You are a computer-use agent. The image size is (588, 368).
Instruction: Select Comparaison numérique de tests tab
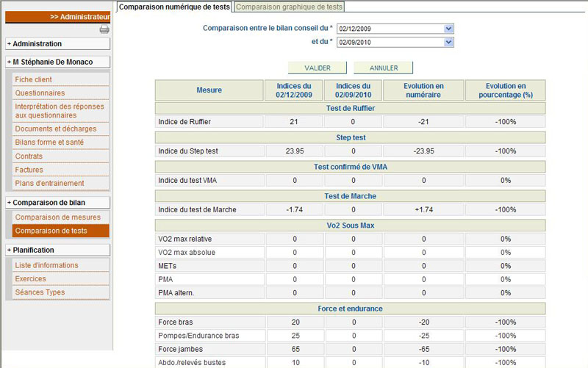click(174, 7)
